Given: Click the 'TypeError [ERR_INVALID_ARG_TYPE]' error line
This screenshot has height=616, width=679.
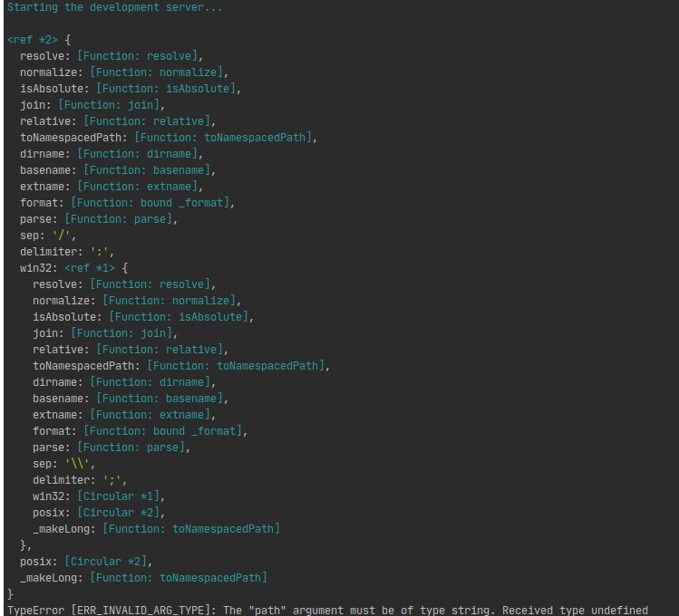Looking at the screenshot, I should pyautogui.click(x=328, y=611).
